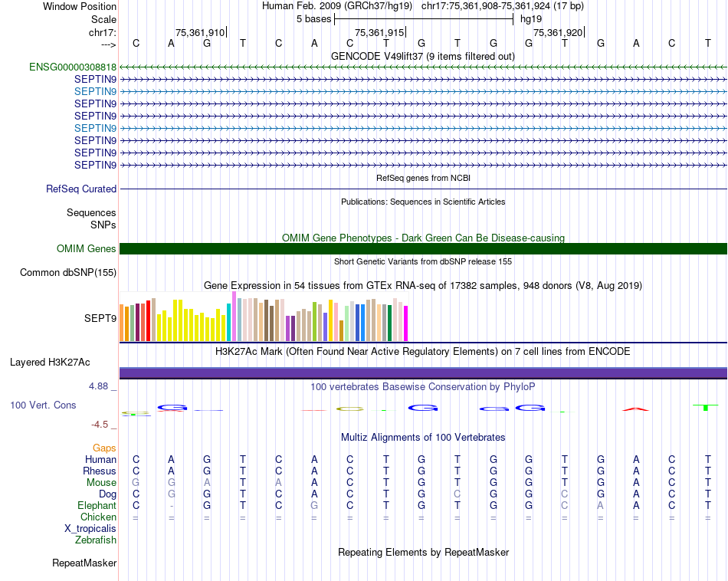Click the red A letter in PhyloP logo
Image resolution: width=728 pixels, height=581 pixels.
click(635, 409)
